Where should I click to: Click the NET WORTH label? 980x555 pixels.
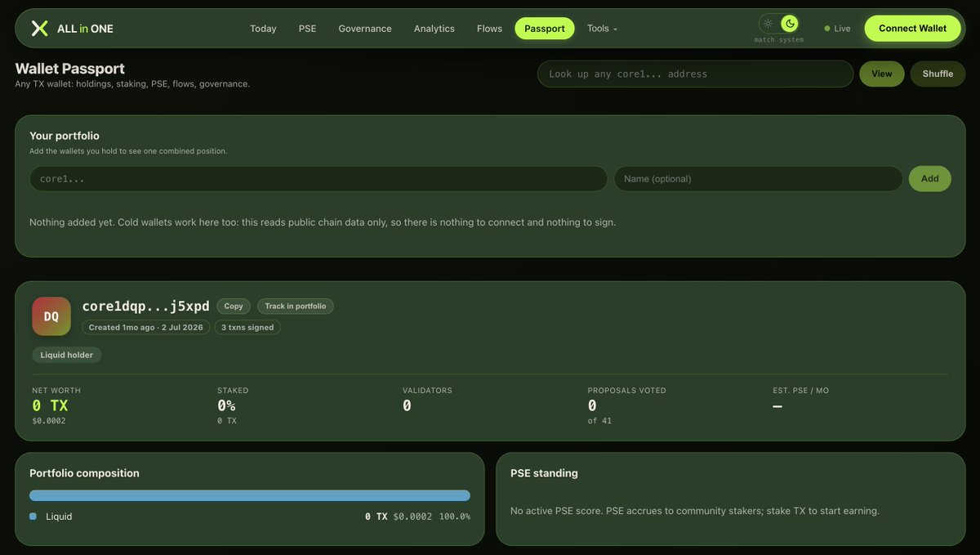click(x=56, y=391)
